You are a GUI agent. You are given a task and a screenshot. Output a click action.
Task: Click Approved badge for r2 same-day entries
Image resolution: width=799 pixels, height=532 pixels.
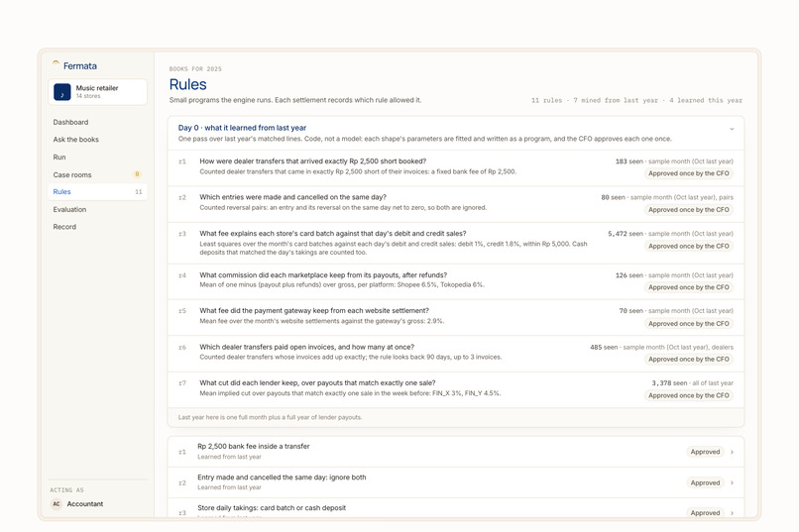tap(688, 210)
